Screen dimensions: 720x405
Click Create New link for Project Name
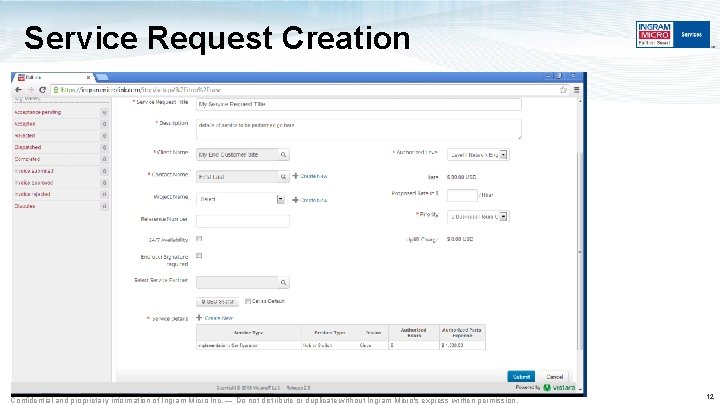coord(314,200)
